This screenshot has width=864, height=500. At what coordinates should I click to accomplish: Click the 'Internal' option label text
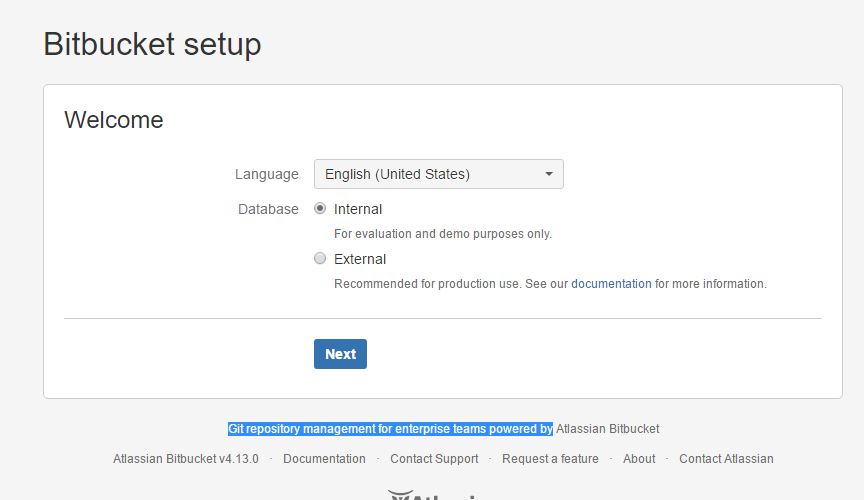tap(358, 209)
